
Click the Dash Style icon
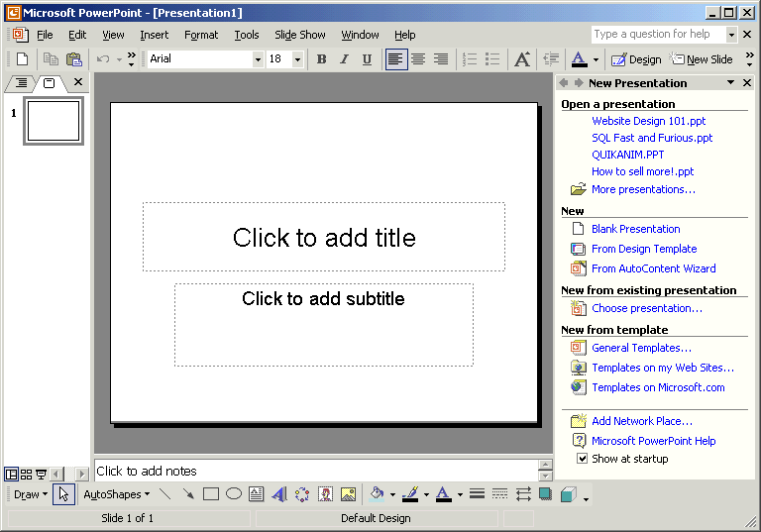click(x=499, y=494)
